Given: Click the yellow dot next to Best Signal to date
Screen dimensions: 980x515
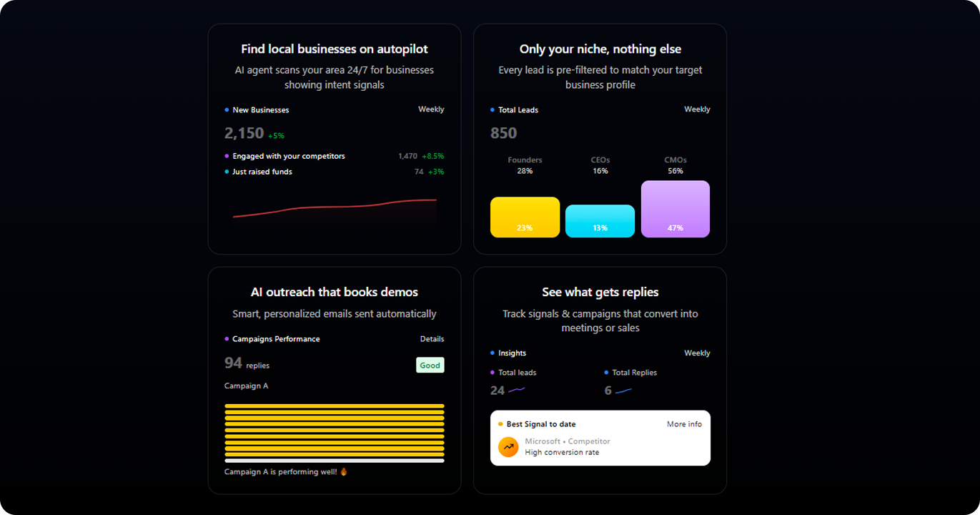Looking at the screenshot, I should tap(500, 423).
